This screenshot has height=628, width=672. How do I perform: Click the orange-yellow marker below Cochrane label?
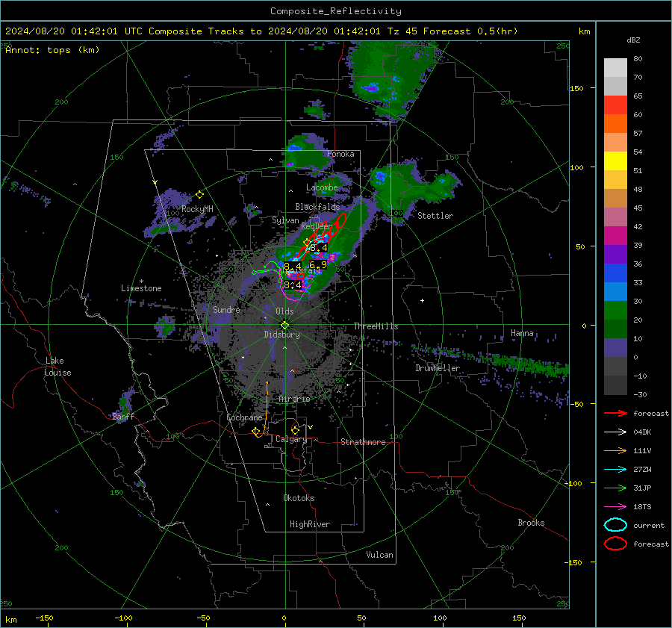click(256, 432)
